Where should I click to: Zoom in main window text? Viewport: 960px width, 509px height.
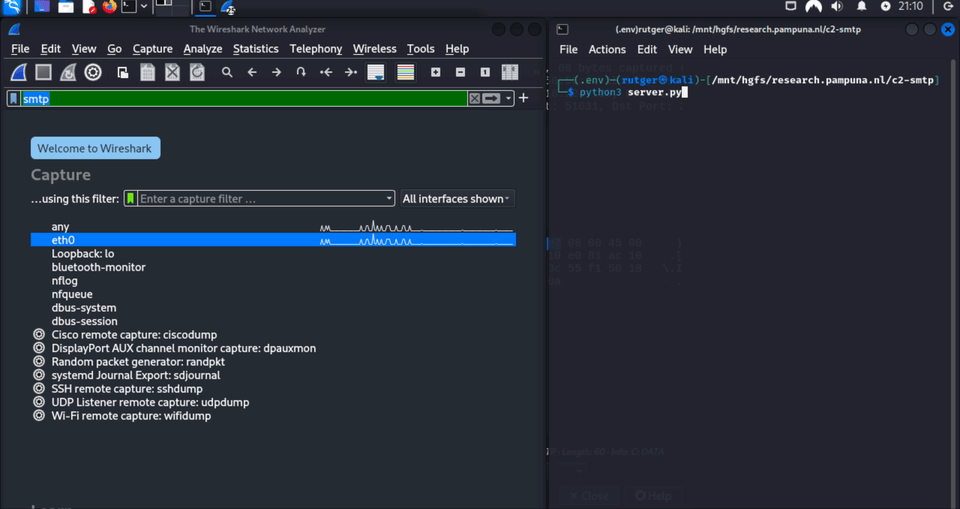coord(435,72)
